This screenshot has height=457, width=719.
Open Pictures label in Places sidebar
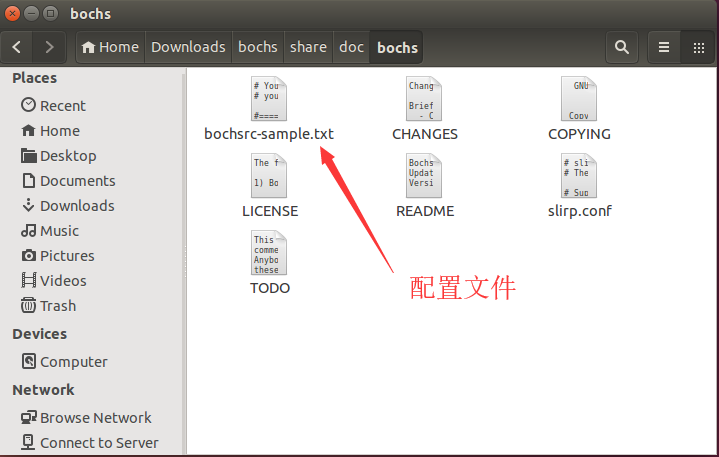tap(67, 256)
